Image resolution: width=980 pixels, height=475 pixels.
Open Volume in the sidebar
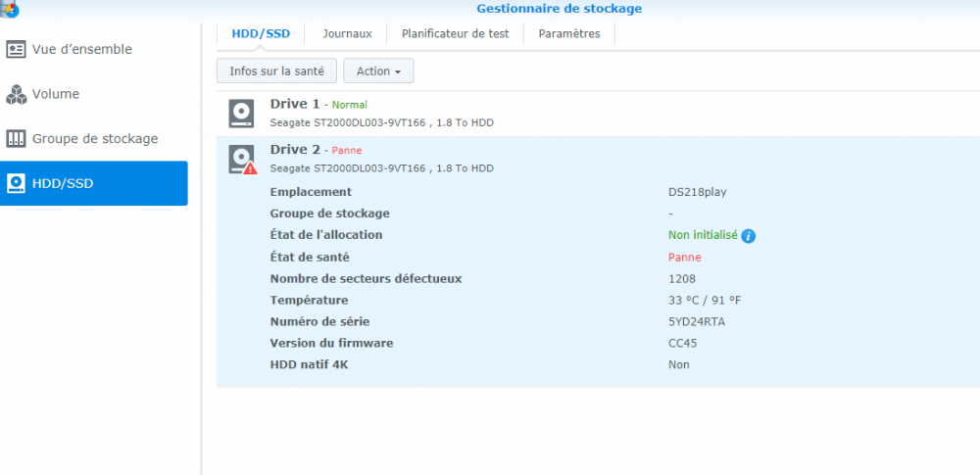point(94,94)
